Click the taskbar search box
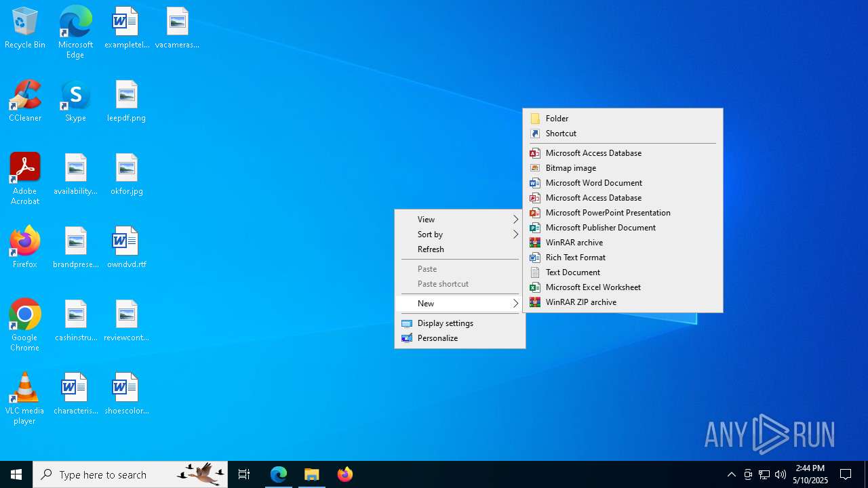This screenshot has height=488, width=868. [x=130, y=474]
